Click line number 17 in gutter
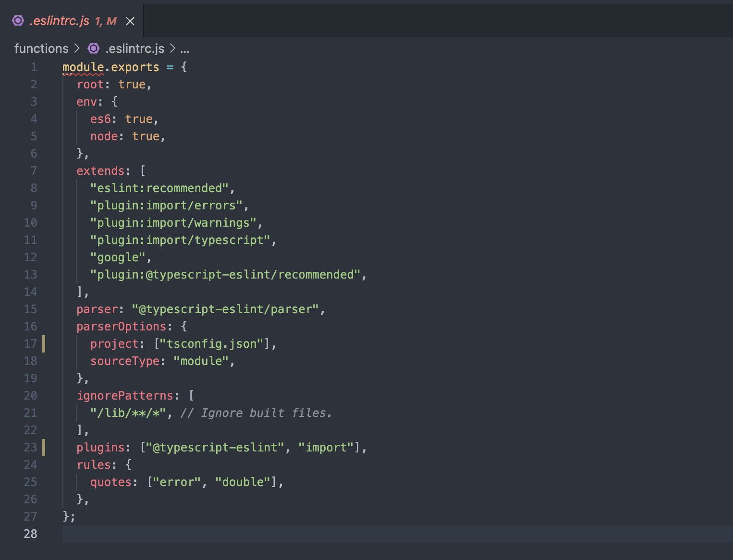This screenshot has height=560, width=733. 30,344
